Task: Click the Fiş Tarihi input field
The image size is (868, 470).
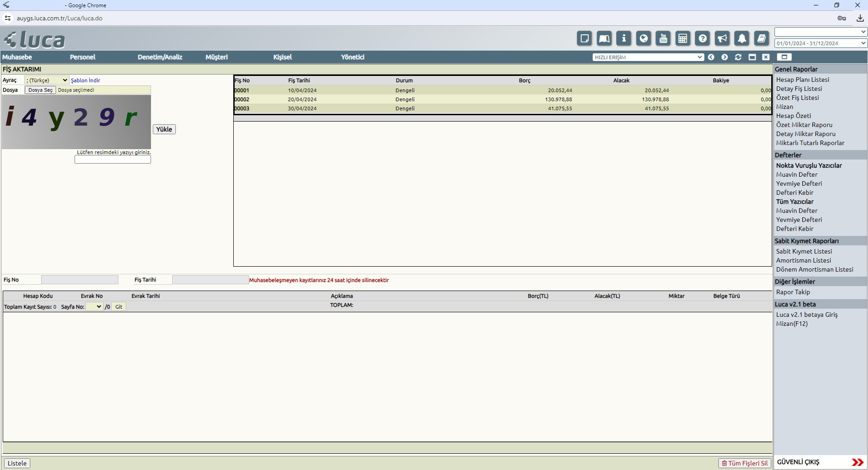Action: coord(210,280)
